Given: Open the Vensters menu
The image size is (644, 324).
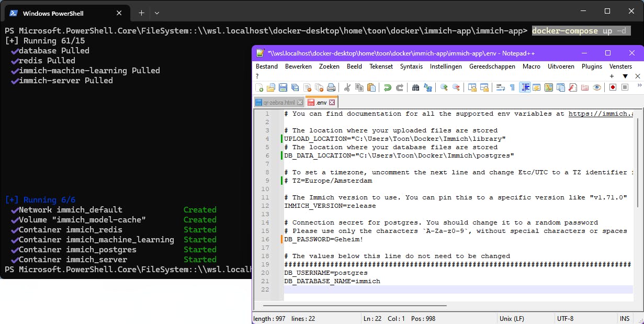Looking at the screenshot, I should [620, 66].
